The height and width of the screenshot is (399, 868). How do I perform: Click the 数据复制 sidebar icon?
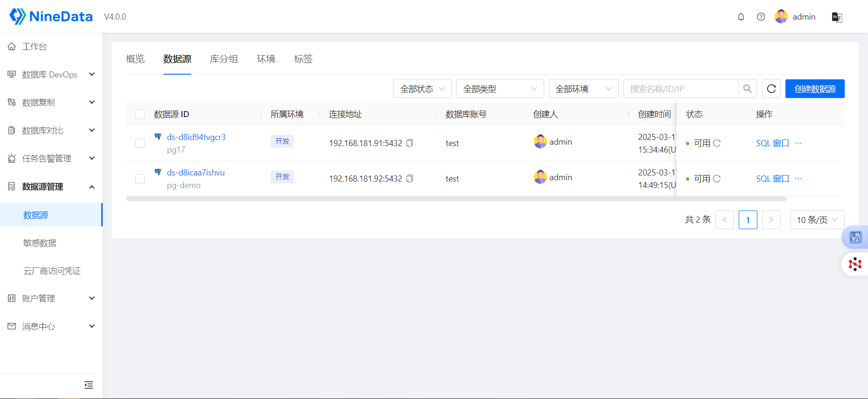(x=12, y=102)
